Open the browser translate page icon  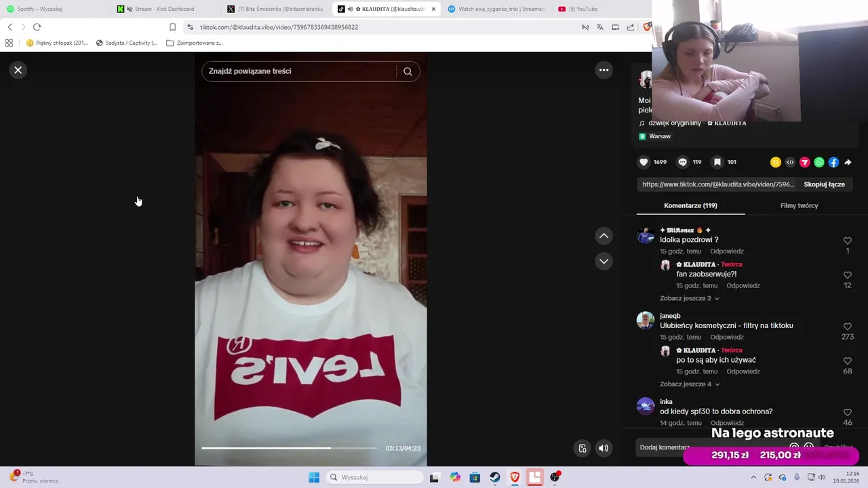coord(599,27)
